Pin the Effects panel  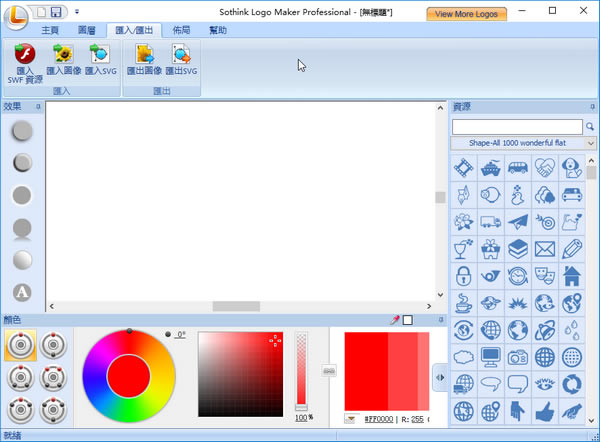click(x=38, y=106)
